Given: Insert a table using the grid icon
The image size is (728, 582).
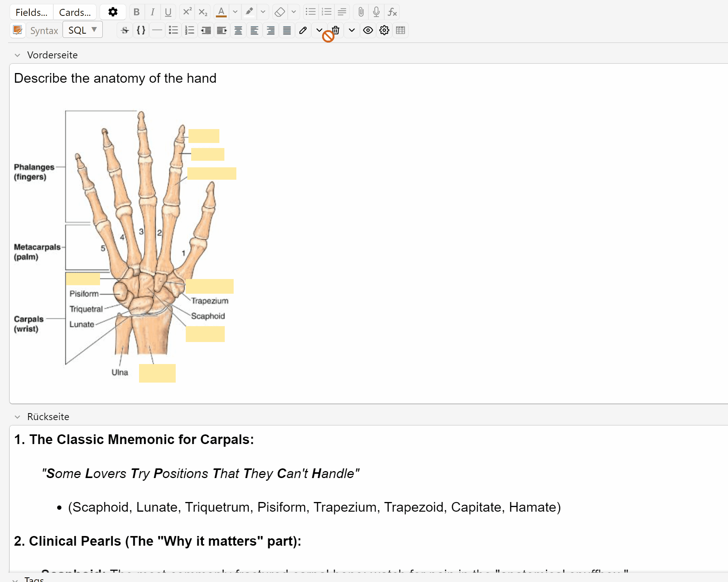Looking at the screenshot, I should 400,30.
